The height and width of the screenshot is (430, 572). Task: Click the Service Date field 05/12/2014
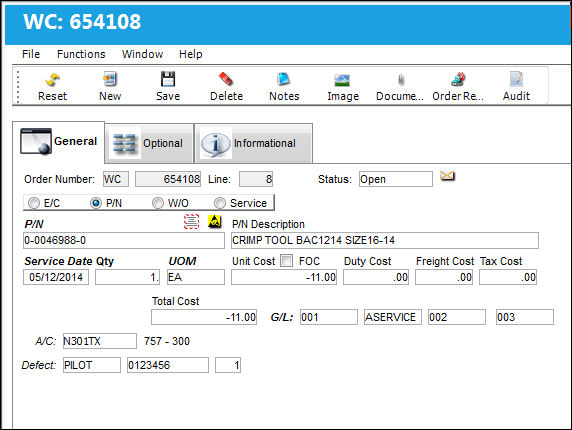pyautogui.click(x=56, y=277)
